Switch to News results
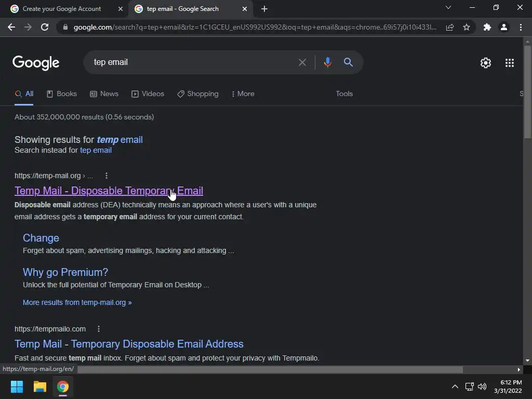 (x=104, y=94)
